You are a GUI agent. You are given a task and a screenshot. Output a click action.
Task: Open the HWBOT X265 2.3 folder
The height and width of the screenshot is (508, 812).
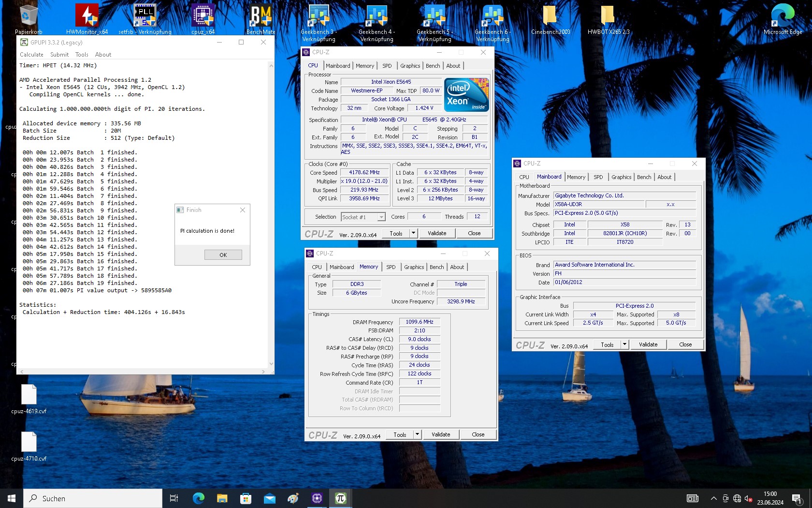pos(609,19)
